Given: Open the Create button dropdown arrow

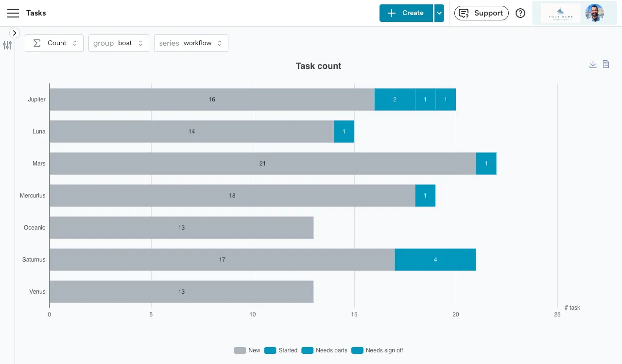Looking at the screenshot, I should coord(439,13).
